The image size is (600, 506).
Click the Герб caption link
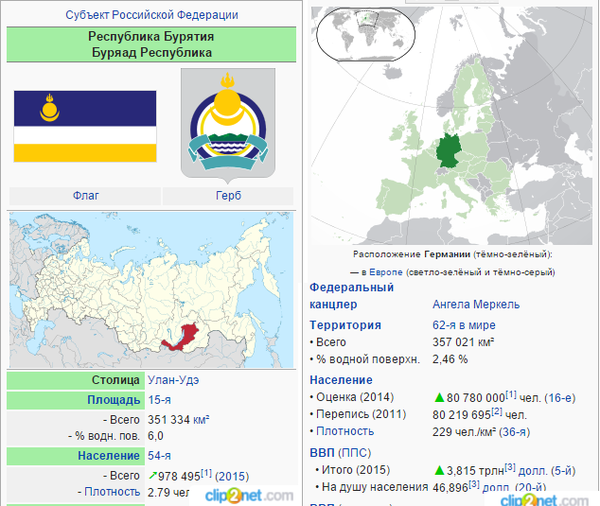coord(228,195)
